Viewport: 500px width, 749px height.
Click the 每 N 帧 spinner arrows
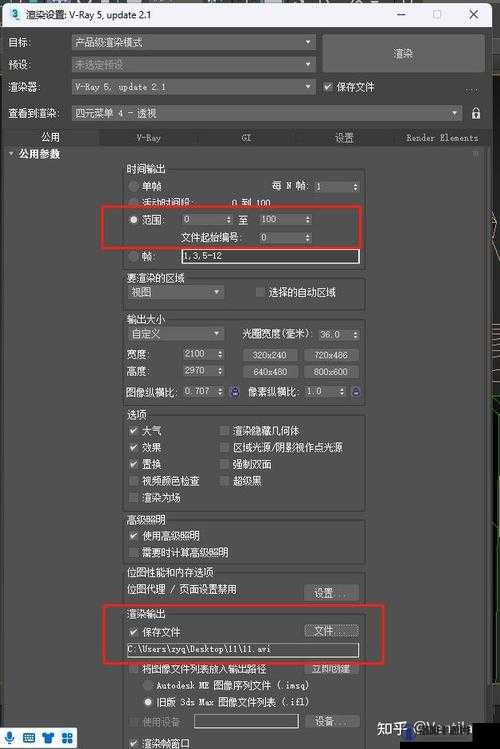pos(355,186)
